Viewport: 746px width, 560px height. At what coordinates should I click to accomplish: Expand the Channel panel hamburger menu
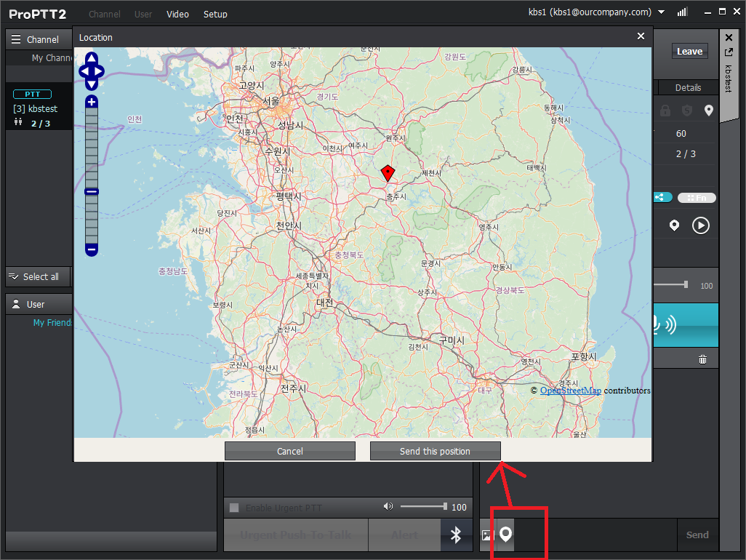(16, 39)
